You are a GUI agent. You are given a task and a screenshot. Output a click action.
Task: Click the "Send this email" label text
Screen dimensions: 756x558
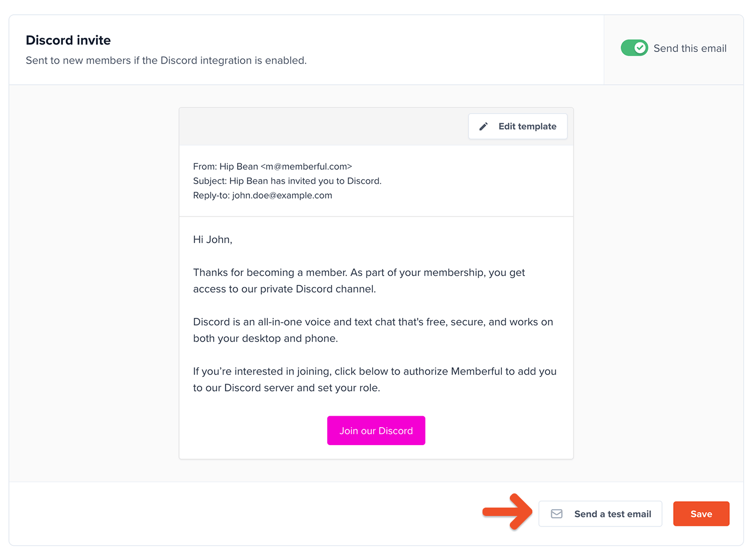690,48
